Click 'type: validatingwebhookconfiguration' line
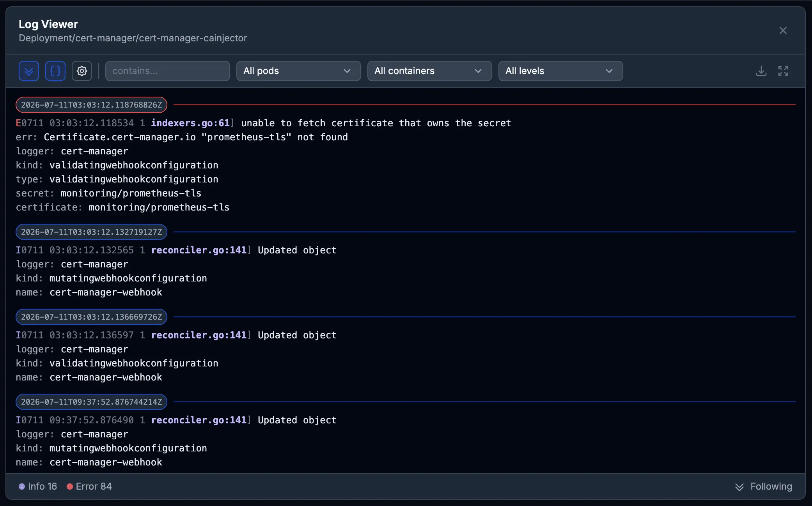812x506 pixels. coord(117,179)
